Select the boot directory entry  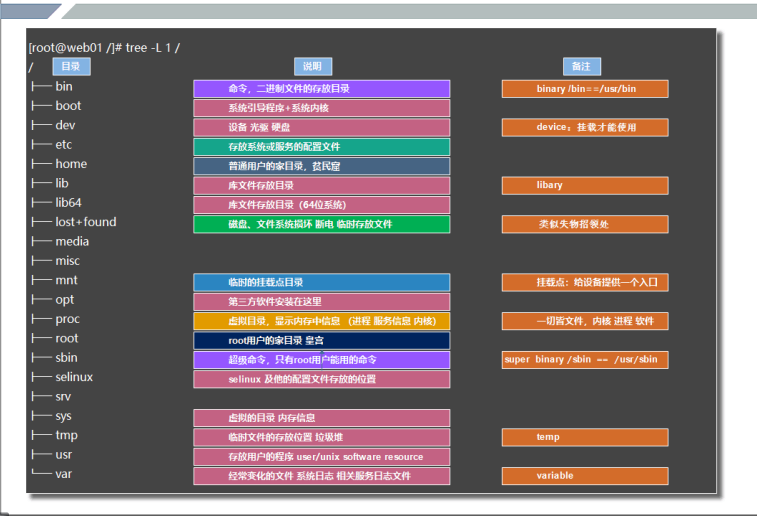[68, 106]
